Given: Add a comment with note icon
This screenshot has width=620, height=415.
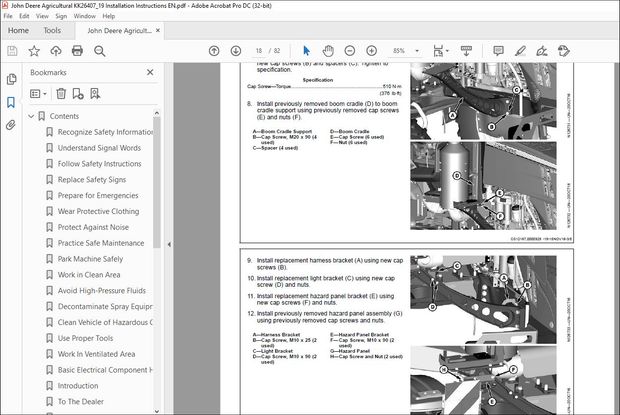Looking at the screenshot, I should click(x=498, y=51).
